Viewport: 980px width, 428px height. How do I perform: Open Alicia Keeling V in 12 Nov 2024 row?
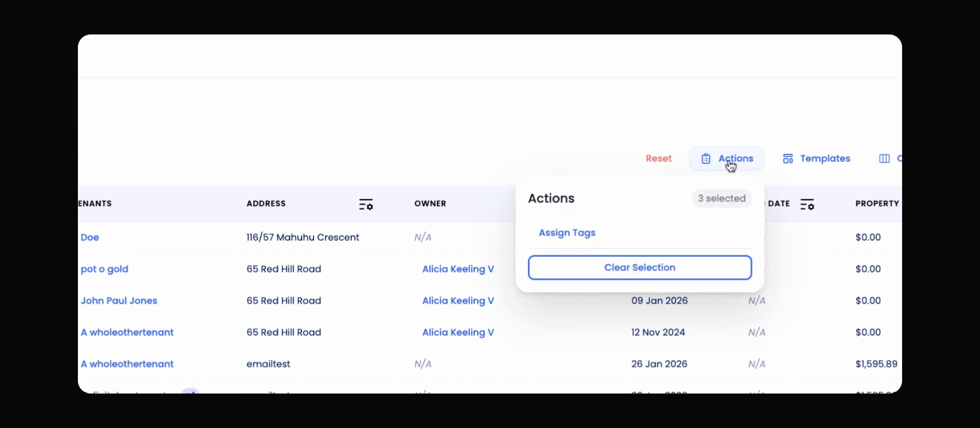(458, 332)
